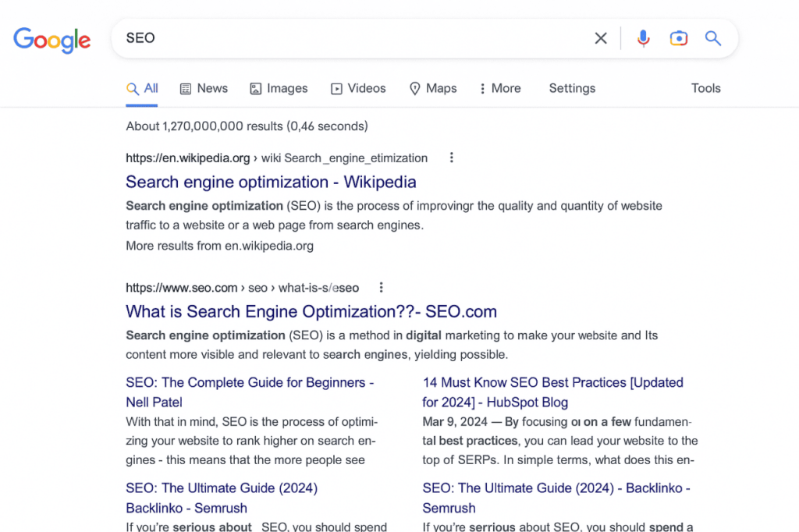This screenshot has width=799, height=532.
Task: Run search with the magnifier icon
Action: tap(713, 38)
